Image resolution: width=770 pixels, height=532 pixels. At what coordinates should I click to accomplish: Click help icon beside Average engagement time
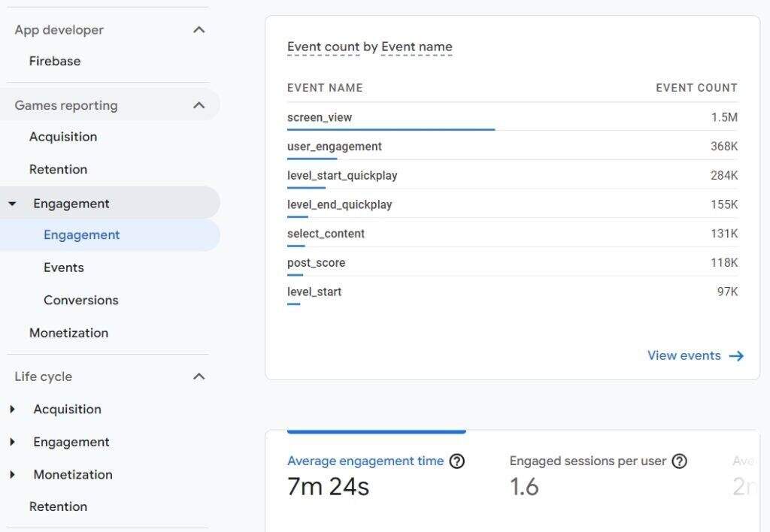pos(456,461)
